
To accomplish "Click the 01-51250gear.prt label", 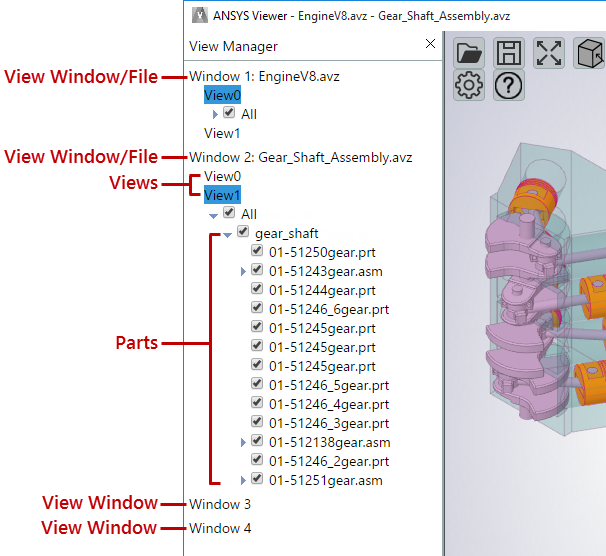I will coord(322,252).
